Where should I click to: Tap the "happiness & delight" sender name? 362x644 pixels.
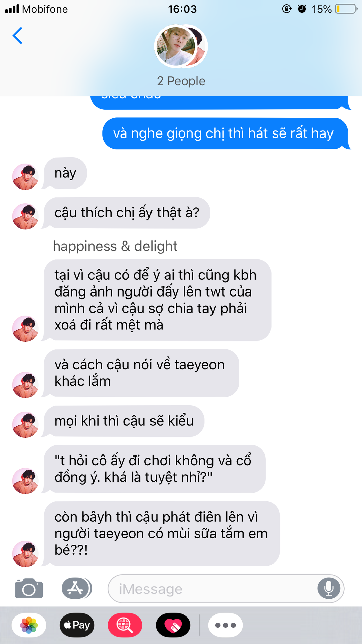[115, 246]
